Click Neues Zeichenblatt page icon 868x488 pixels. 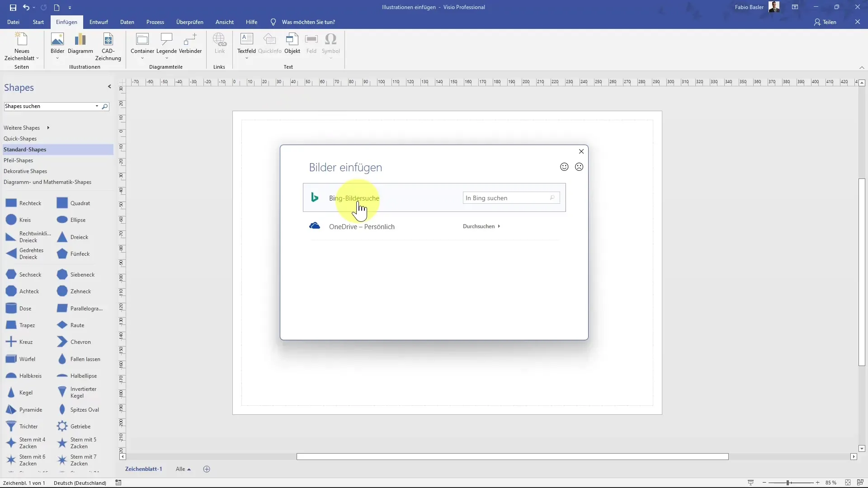pyautogui.click(x=22, y=39)
